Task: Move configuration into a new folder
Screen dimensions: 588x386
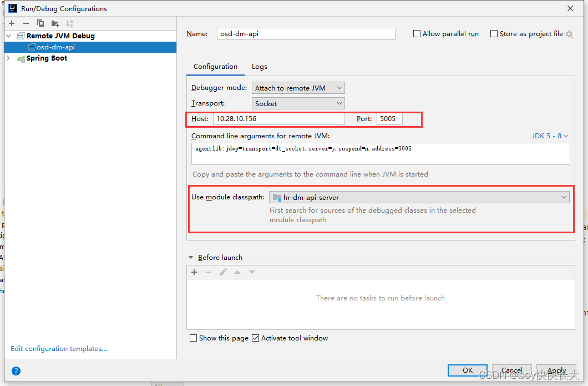Action: (55, 24)
